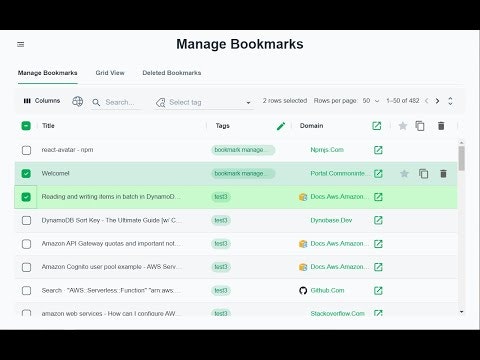
Task: Click bookmark manage tag on Welcome! row
Action: coord(243,173)
